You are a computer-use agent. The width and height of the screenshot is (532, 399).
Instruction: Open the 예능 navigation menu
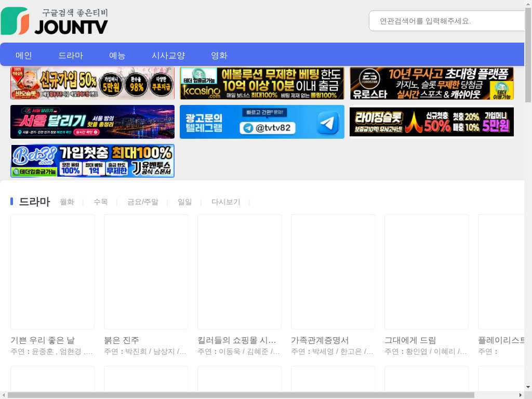tap(117, 55)
